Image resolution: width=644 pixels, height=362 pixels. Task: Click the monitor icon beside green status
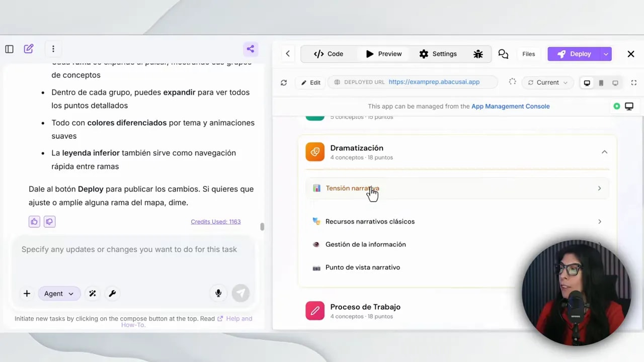tap(629, 106)
